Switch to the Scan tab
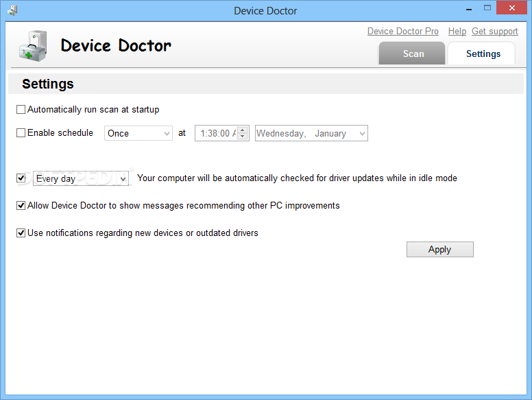 tap(412, 54)
